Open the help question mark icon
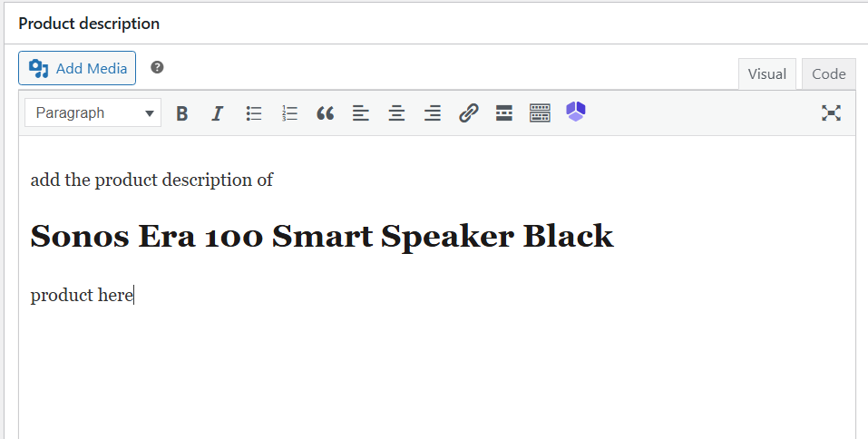The image size is (868, 439). click(157, 67)
